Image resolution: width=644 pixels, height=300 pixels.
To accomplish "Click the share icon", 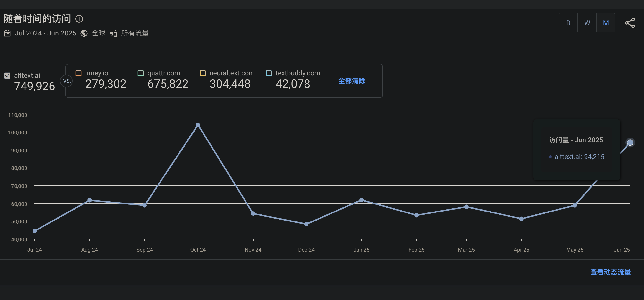I will pos(630,23).
